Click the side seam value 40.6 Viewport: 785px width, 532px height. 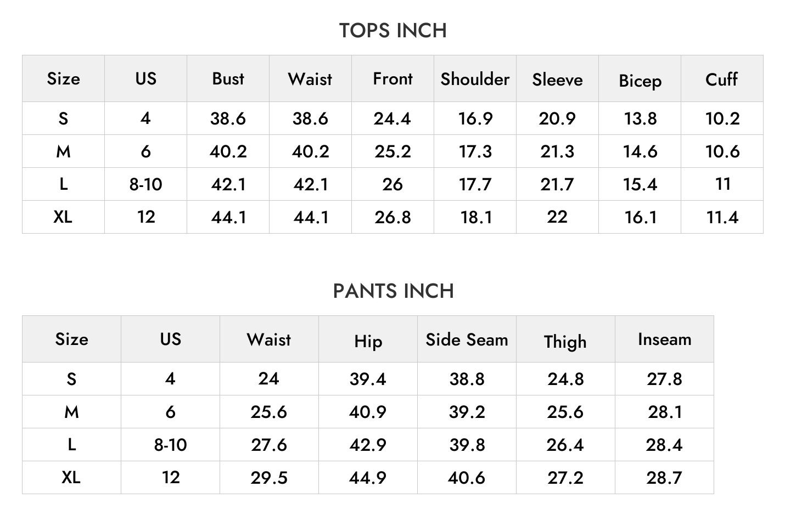(467, 478)
